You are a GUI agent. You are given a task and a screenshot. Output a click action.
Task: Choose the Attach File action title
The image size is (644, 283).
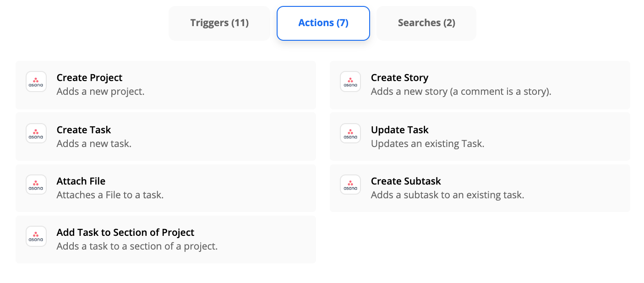[81, 181]
